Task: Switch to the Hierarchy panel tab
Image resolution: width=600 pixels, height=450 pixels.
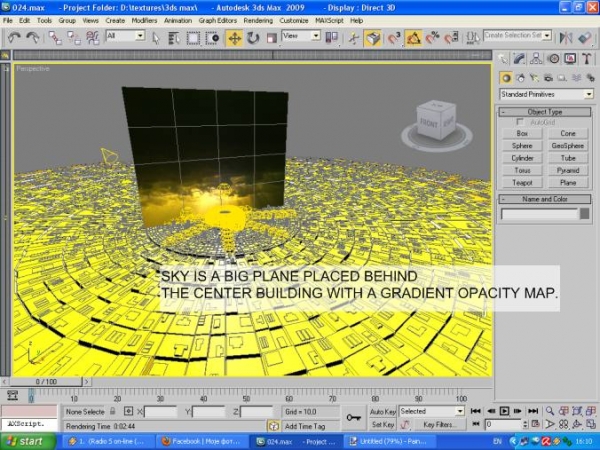Action: [536, 59]
